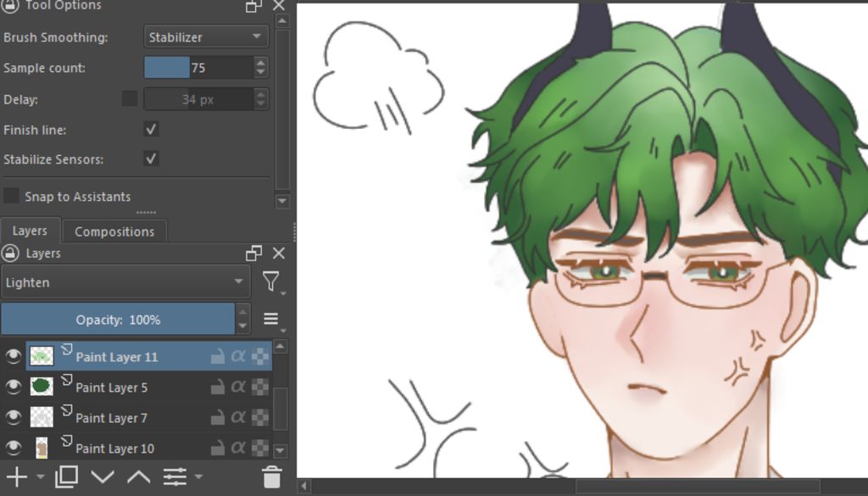Close the Tool Options docker
868x496 pixels.
point(278,6)
